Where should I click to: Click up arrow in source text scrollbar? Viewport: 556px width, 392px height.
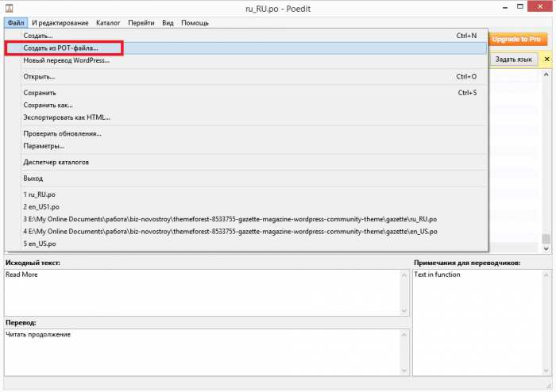(x=404, y=275)
